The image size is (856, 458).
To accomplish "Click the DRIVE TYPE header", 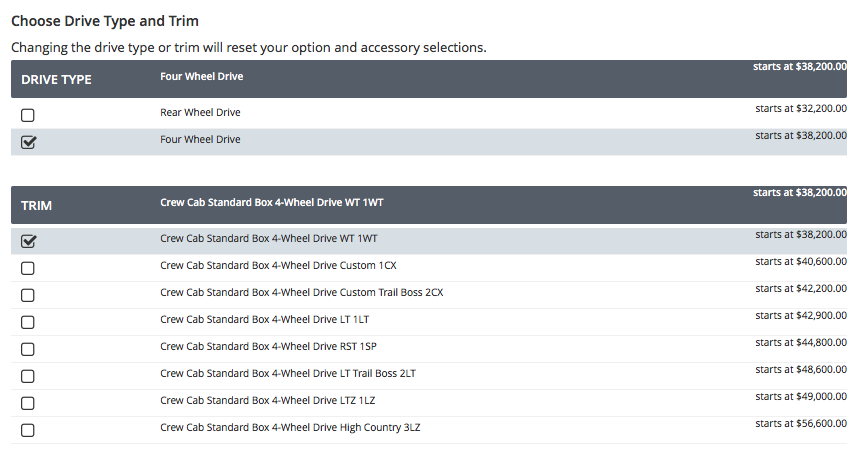I will point(56,80).
